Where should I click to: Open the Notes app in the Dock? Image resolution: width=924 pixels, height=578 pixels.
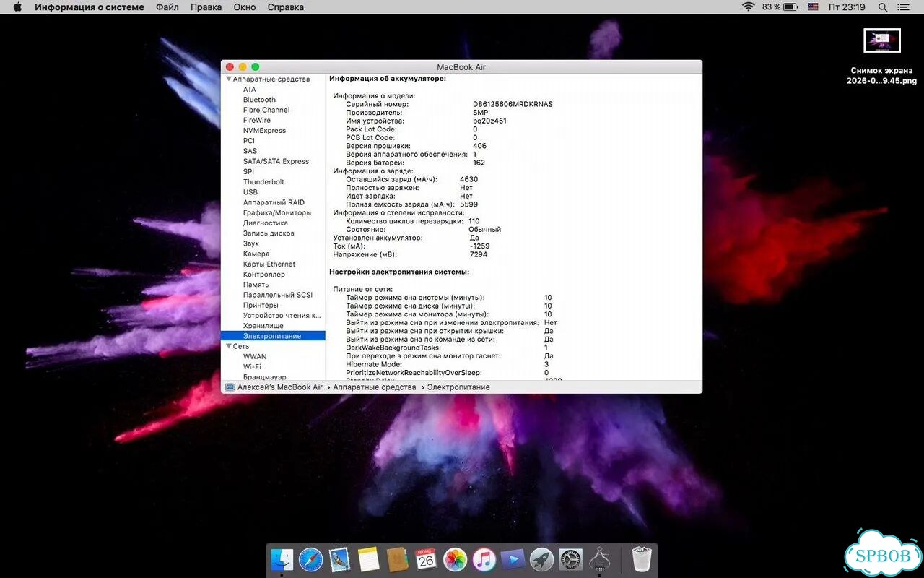pyautogui.click(x=368, y=559)
